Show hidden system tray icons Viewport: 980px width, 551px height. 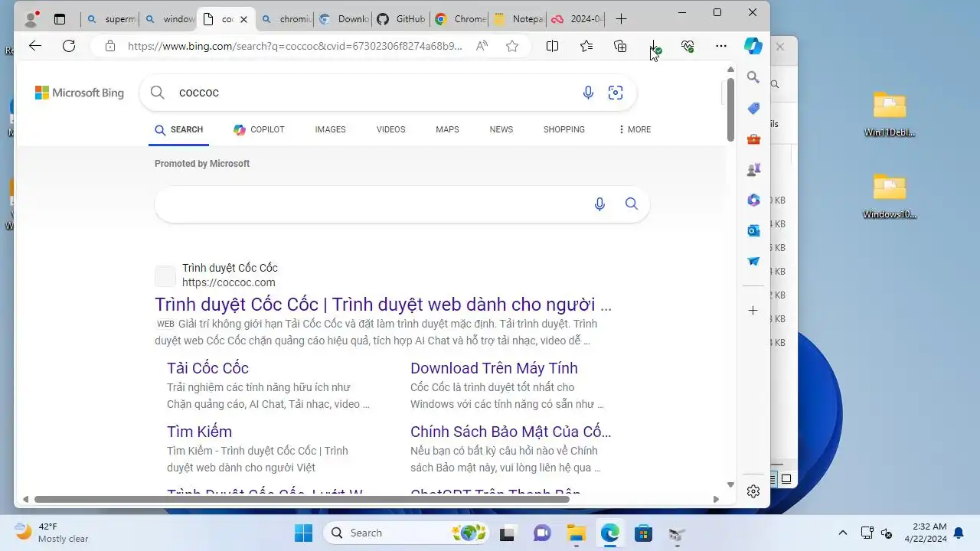843,533
